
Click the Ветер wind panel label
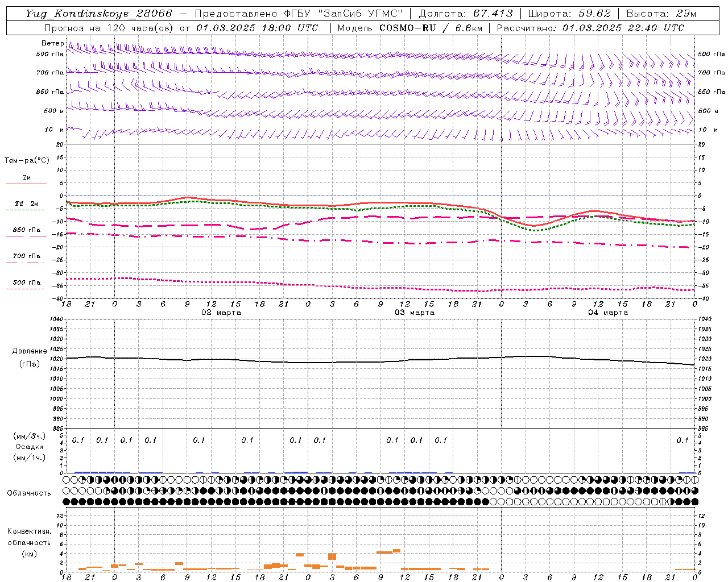pos(52,43)
